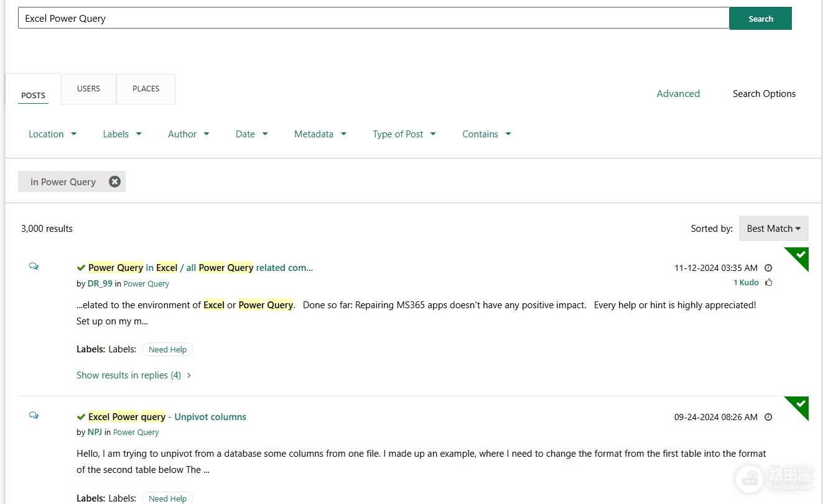823x504 pixels.
Task: Change sort order via Best Match dropdown
Action: pos(774,229)
